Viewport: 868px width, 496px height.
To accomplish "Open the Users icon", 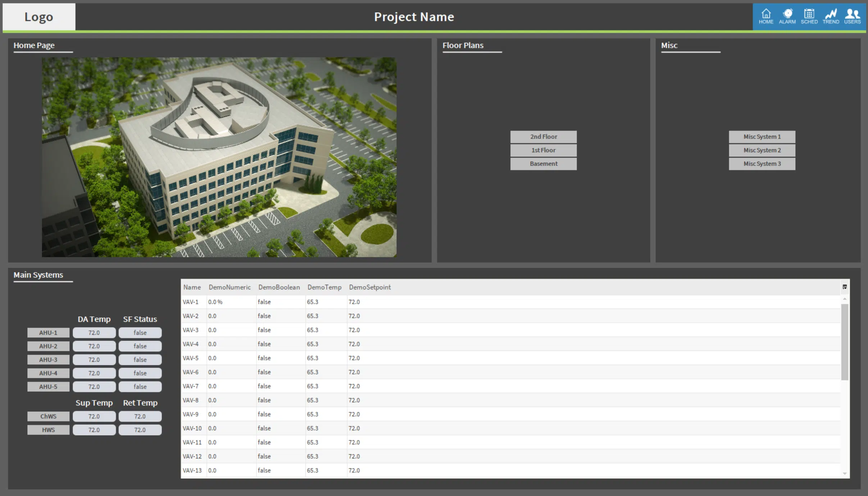I will (x=852, y=17).
